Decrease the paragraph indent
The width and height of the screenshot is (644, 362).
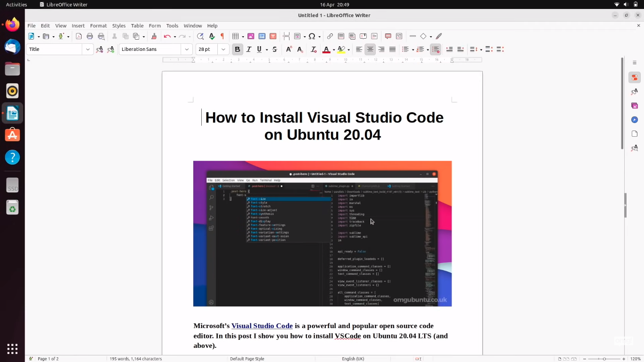[x=460, y=49]
